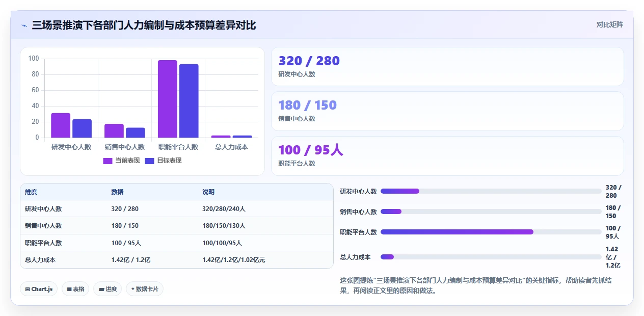Viewport: 644px width, 316px height.
Task: Click the 进度 tag chip
Action: (x=108, y=289)
